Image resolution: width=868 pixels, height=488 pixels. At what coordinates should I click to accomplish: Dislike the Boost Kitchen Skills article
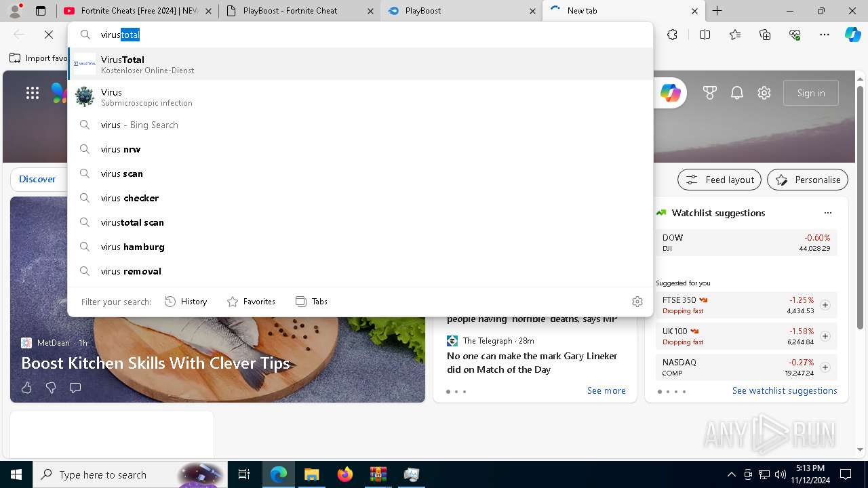pyautogui.click(x=51, y=388)
